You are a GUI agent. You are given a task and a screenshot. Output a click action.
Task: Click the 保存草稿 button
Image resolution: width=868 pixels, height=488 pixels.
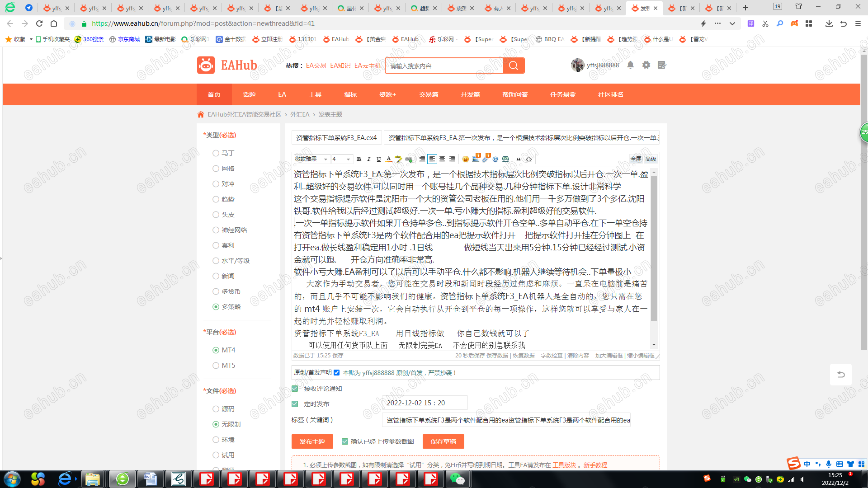pyautogui.click(x=443, y=441)
